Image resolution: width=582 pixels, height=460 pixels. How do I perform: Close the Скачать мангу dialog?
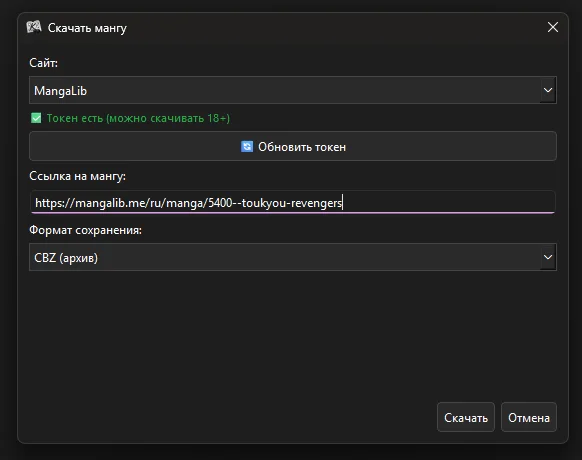[553, 27]
